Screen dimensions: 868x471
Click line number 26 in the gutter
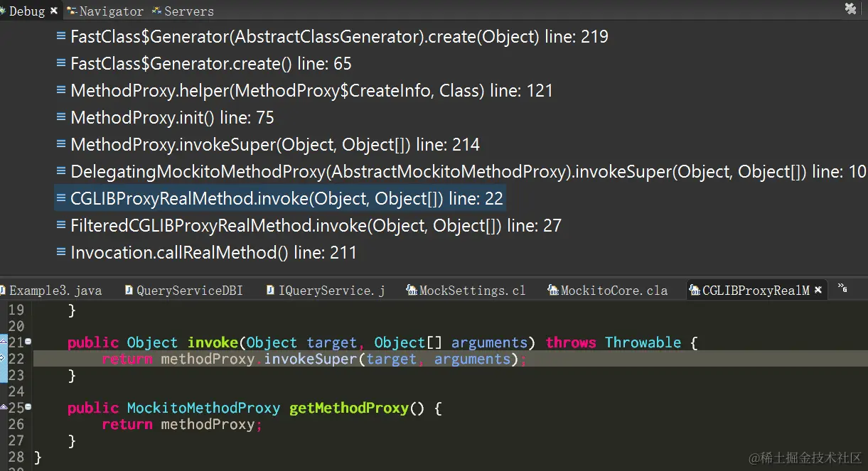point(16,424)
